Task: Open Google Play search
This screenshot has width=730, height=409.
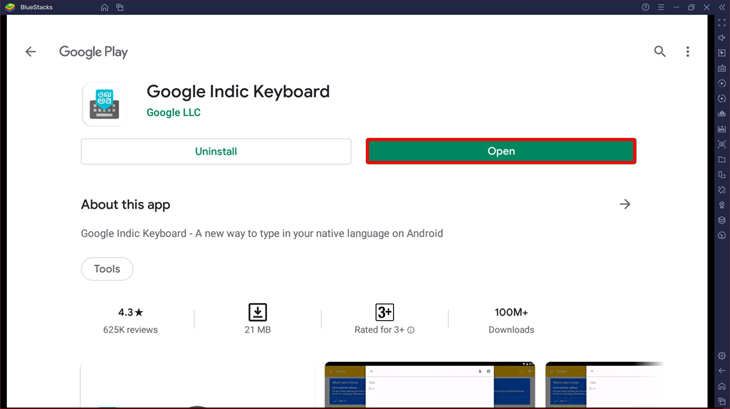Action: pyautogui.click(x=660, y=52)
